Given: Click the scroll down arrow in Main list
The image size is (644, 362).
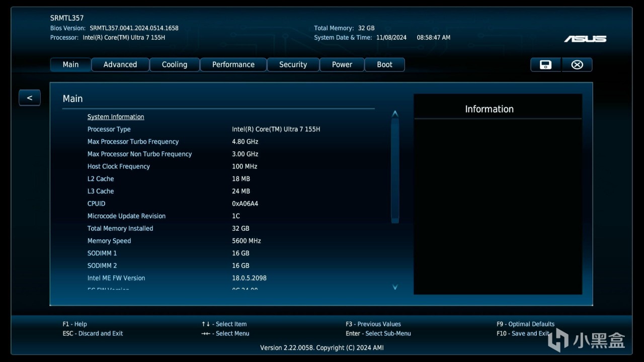Looking at the screenshot, I should click(x=395, y=287).
